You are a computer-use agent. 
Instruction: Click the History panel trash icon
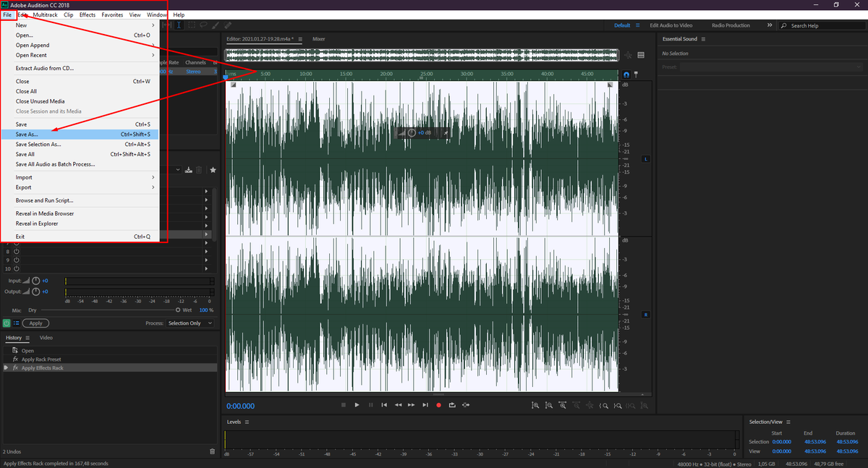pyautogui.click(x=212, y=451)
